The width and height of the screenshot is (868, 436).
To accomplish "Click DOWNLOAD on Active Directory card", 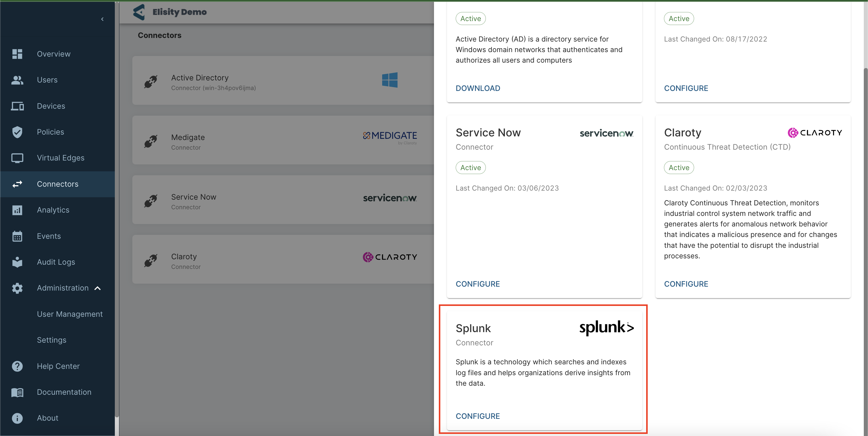I will click(x=478, y=88).
